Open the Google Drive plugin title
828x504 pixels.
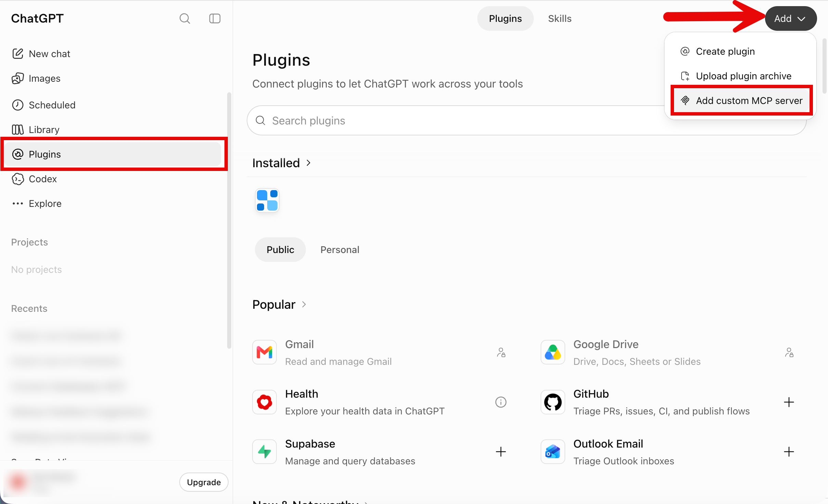(x=606, y=344)
